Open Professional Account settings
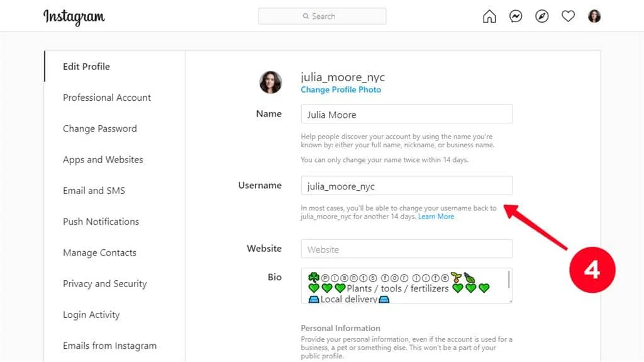The width and height of the screenshot is (644, 362). click(107, 98)
